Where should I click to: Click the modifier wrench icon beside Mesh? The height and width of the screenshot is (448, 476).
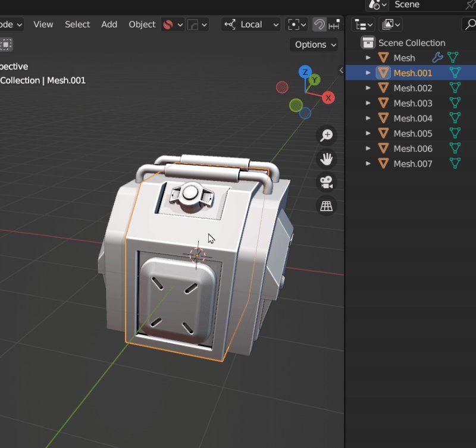coord(437,57)
